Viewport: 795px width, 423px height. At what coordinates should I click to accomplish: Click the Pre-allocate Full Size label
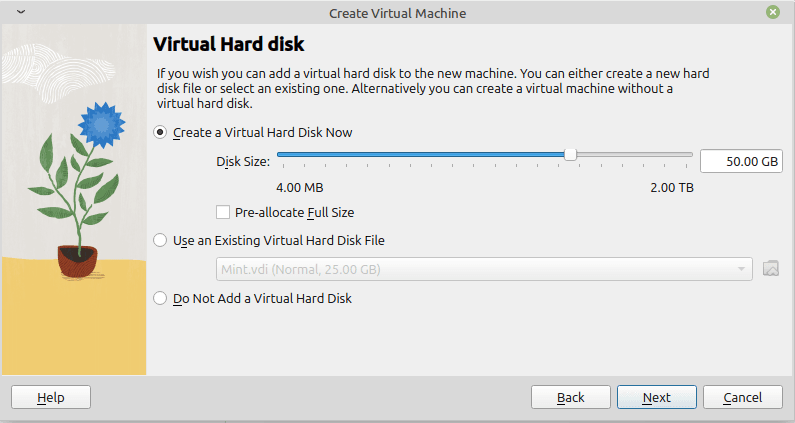pyautogui.click(x=295, y=213)
